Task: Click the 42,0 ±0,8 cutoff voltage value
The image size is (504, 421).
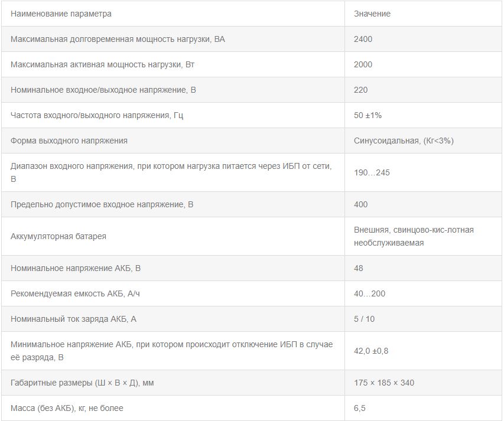Action: click(x=371, y=351)
